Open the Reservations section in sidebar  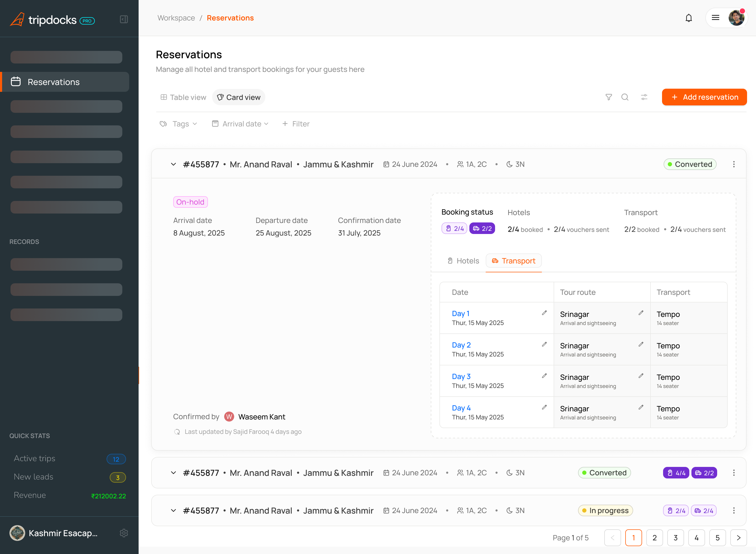54,82
